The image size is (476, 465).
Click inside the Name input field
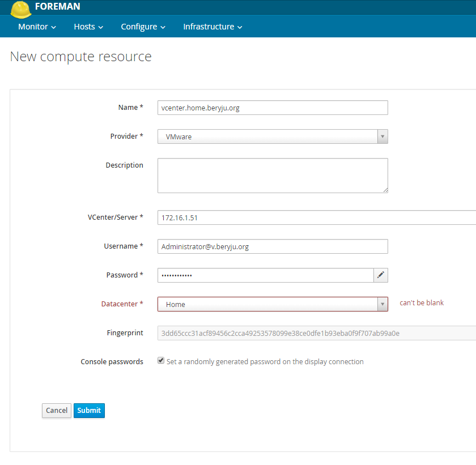click(272, 107)
